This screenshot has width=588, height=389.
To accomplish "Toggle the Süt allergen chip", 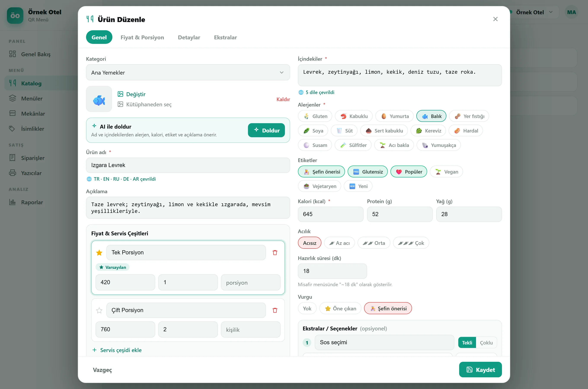I will (x=344, y=131).
